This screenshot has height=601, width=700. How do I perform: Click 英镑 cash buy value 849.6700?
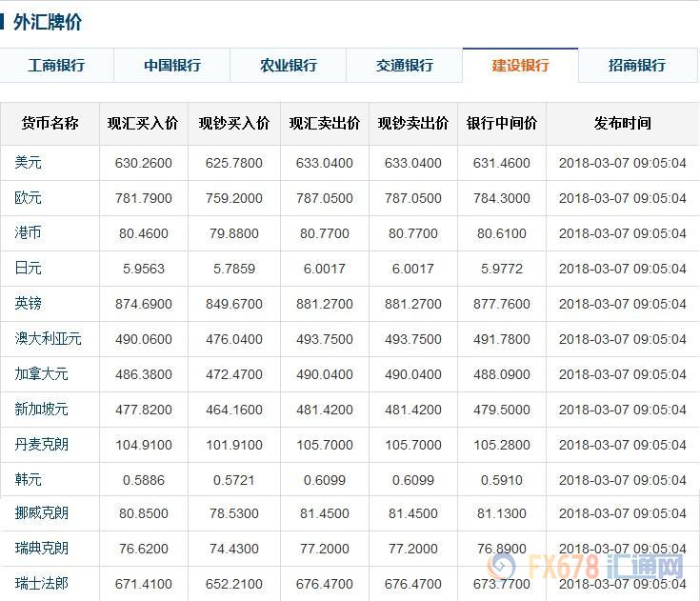(x=234, y=304)
